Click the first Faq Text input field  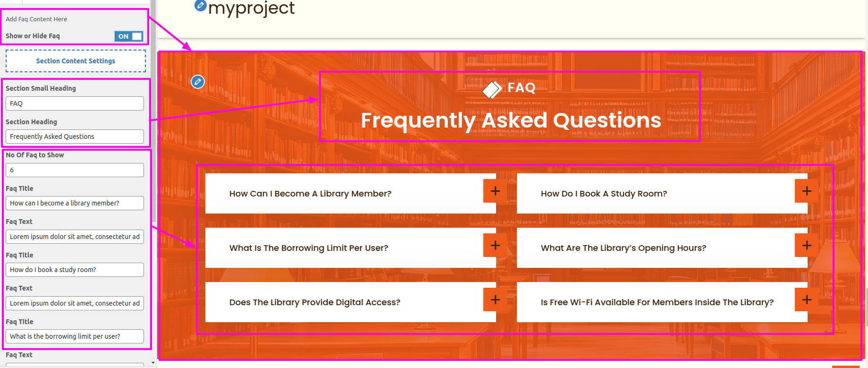tap(75, 237)
